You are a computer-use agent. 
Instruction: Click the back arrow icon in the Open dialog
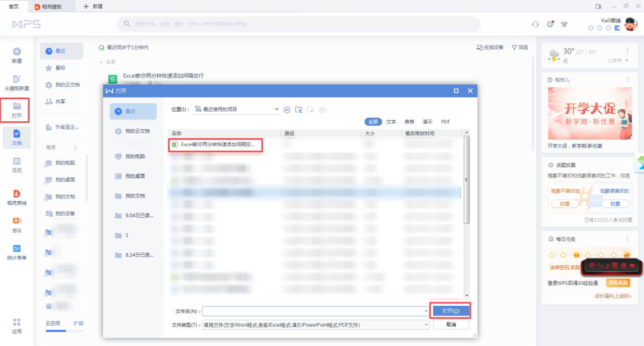[x=287, y=109]
